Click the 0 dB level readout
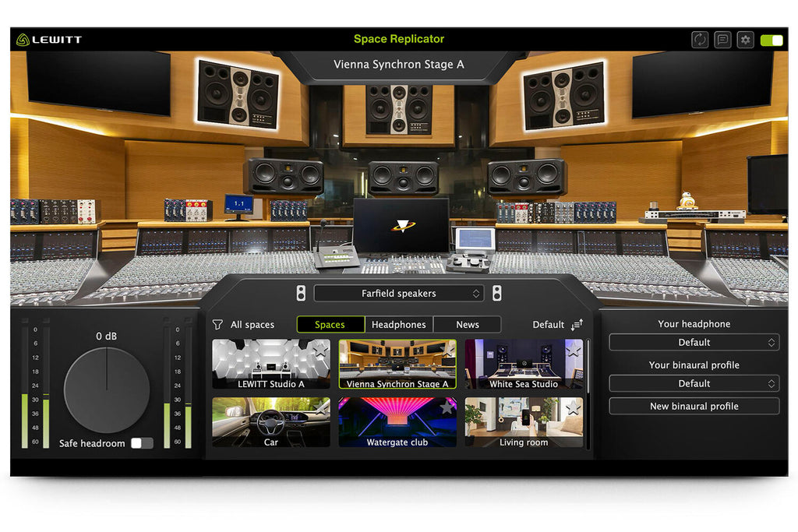798x532 pixels. pyautogui.click(x=106, y=336)
